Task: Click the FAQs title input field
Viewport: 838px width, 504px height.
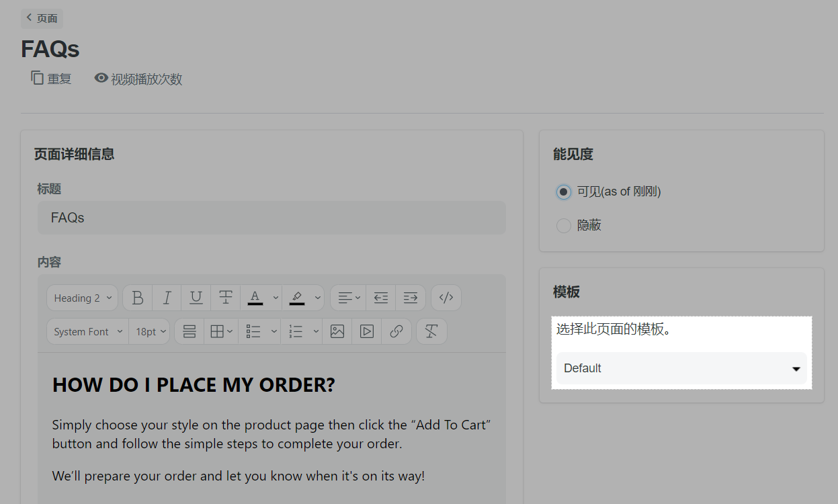Action: 271,218
